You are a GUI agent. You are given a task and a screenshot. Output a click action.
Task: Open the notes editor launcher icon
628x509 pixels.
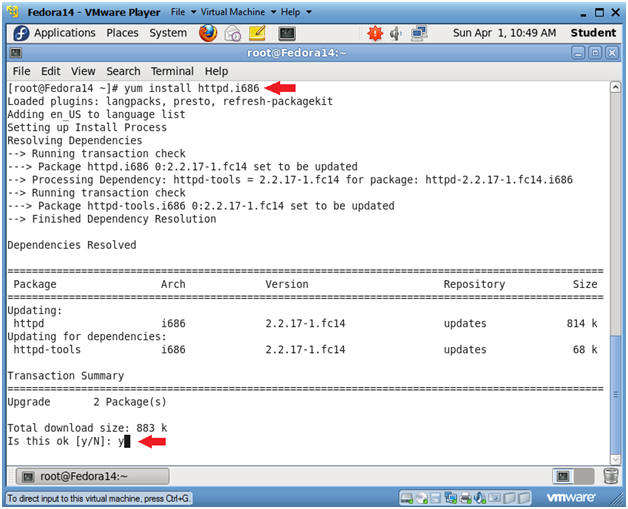(257, 33)
